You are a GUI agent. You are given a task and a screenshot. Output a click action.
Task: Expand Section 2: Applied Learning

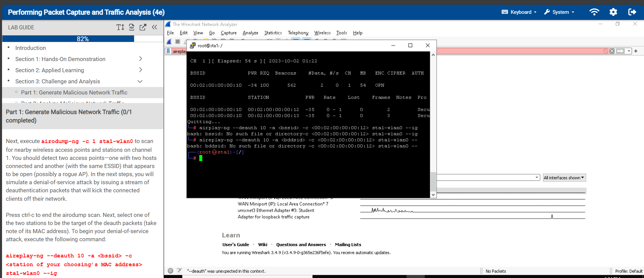tap(140, 70)
